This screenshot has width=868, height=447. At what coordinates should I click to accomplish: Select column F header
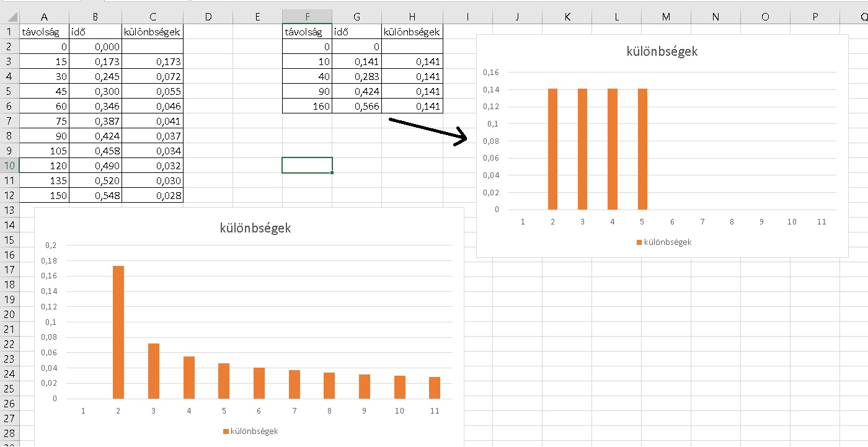pos(307,17)
